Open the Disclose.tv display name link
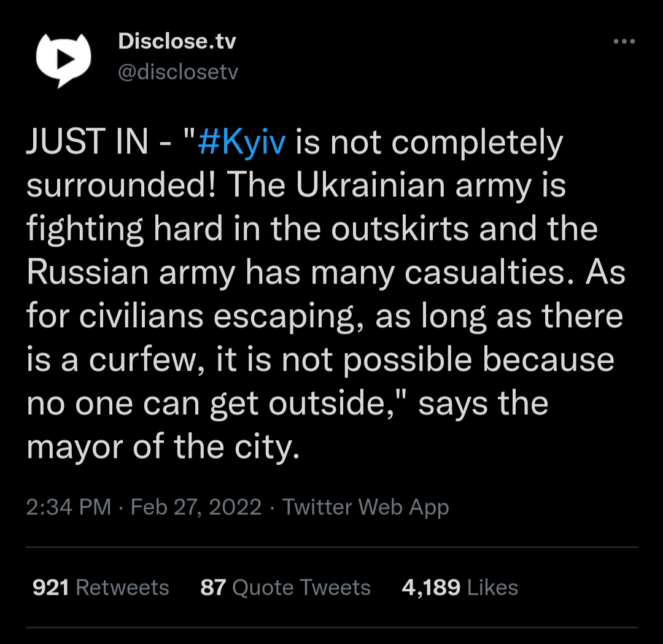The image size is (663, 644). pos(177,42)
